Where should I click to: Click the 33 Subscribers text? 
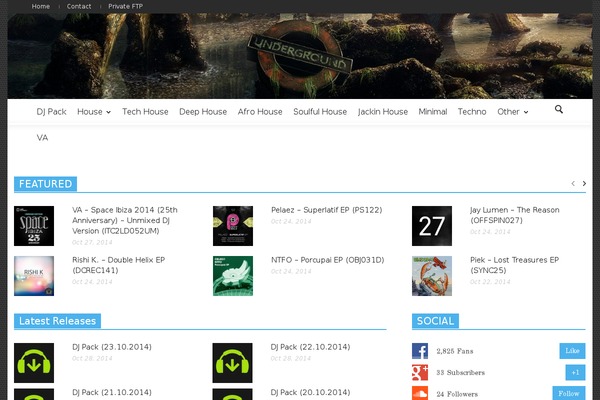(461, 372)
